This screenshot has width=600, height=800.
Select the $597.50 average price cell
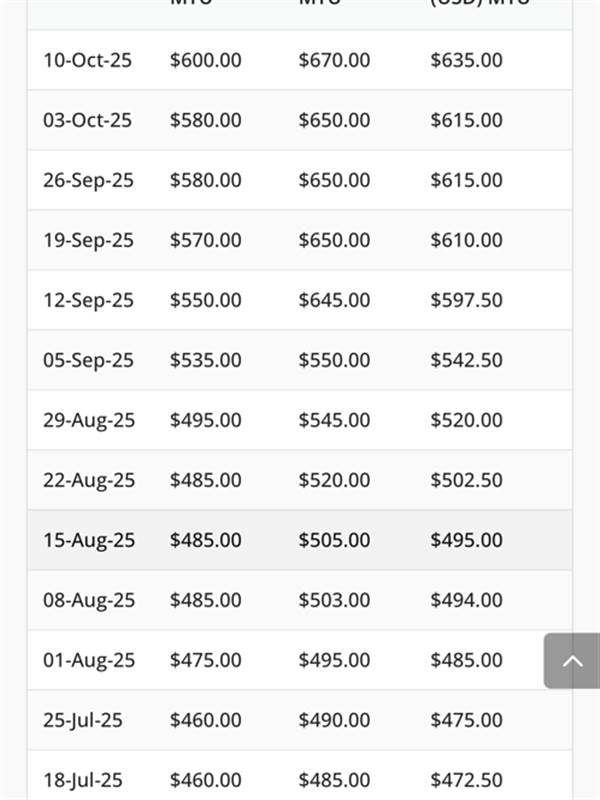466,300
